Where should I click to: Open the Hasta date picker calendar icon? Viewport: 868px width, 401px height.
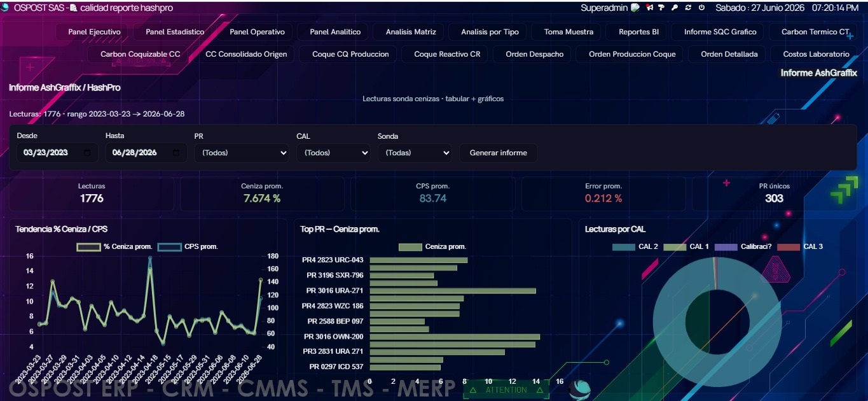pos(176,153)
